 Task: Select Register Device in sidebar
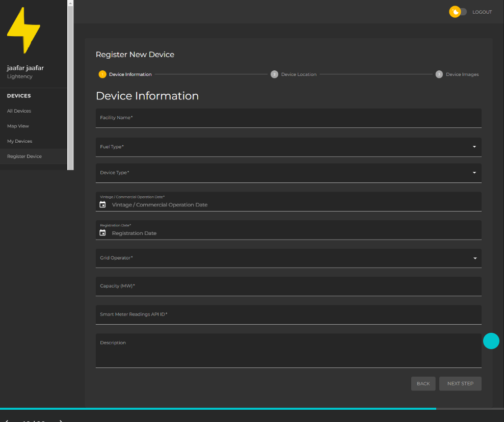34,156
